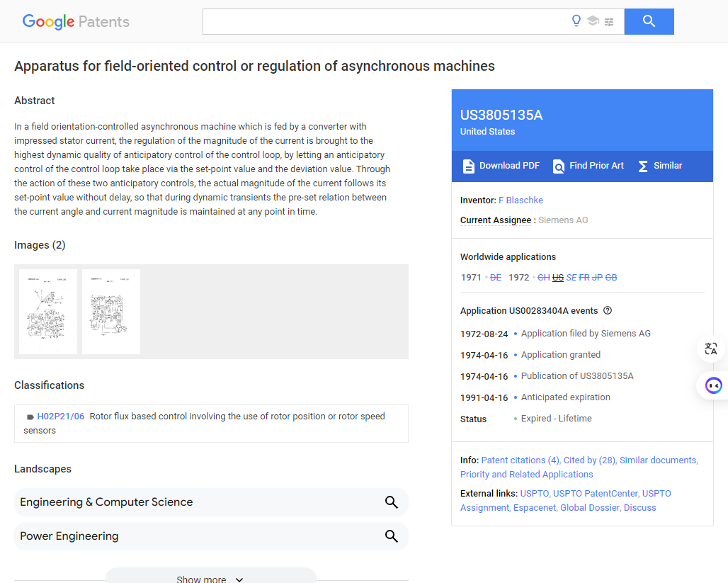Click the lightbulb icon in search bar

pos(576,21)
